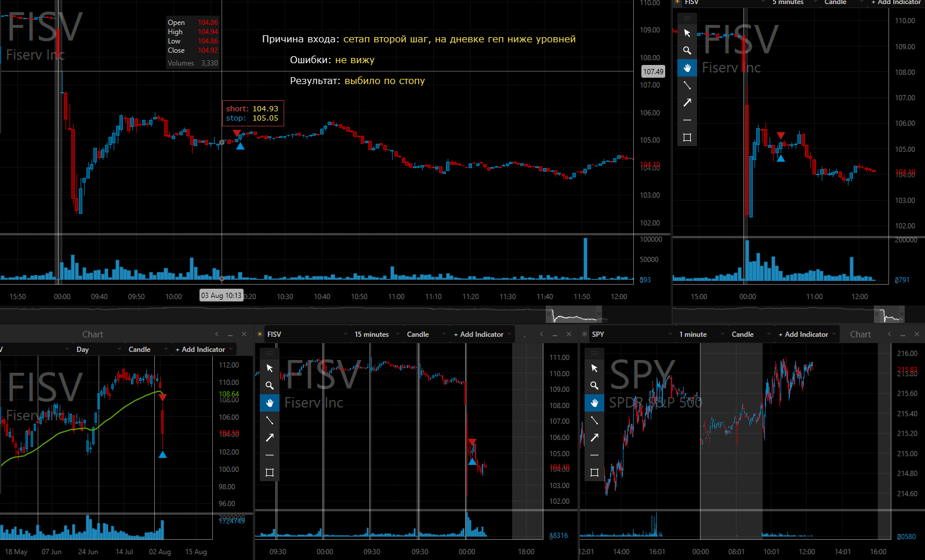Toggle the orange link indicator of 15-minute FISV chart

[260, 334]
